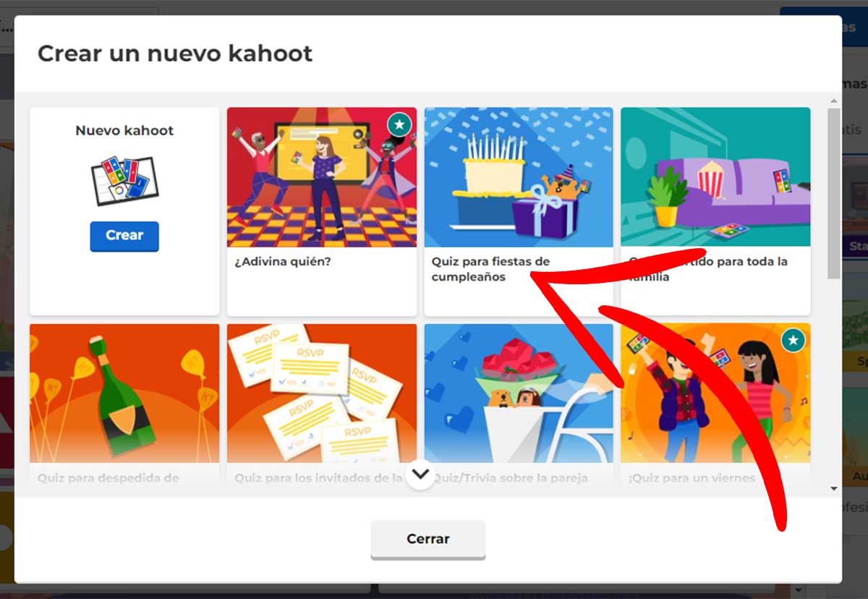868x599 pixels.
Task: Click the star badge on ¿Adivina quién? template
Action: click(x=399, y=124)
